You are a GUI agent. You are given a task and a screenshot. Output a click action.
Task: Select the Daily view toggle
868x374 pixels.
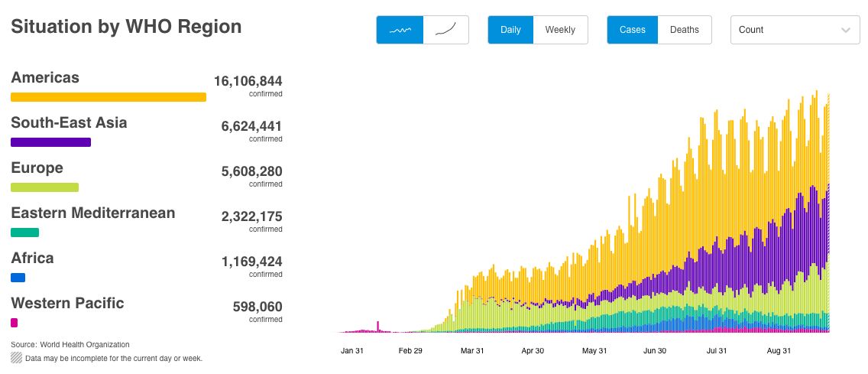[x=510, y=30]
